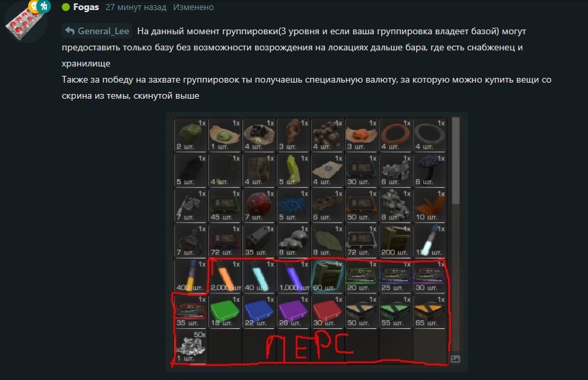This screenshot has width=588, height=380.
Task: Click the Fogas pill-pack avatar
Action: (x=25, y=21)
